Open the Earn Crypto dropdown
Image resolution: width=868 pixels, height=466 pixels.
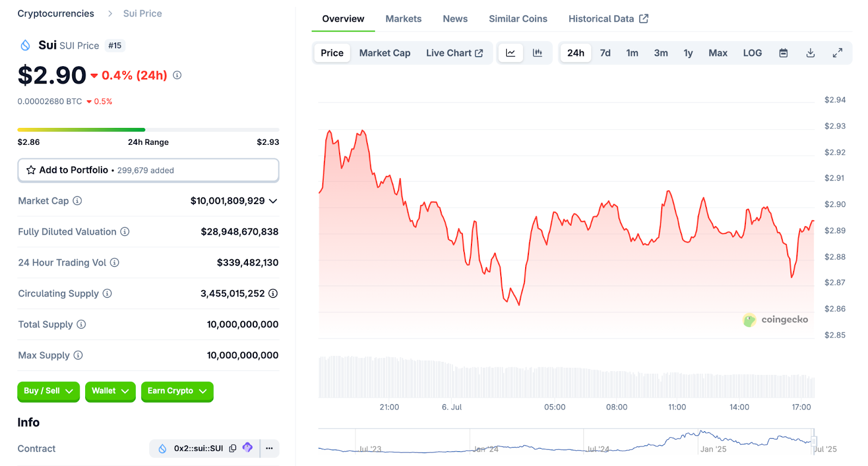[177, 391]
